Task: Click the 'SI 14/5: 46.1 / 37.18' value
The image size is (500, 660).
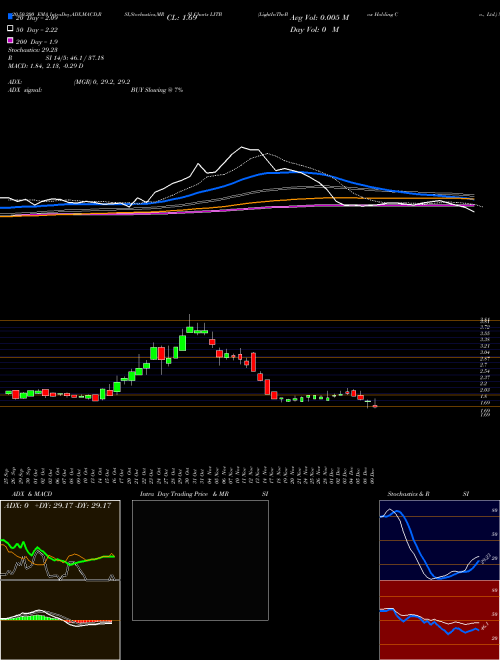Action: (74, 58)
